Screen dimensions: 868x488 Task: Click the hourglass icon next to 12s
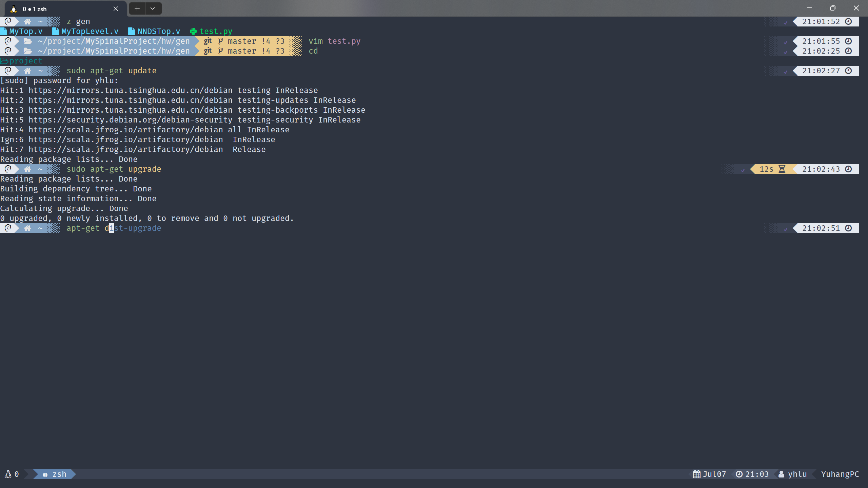pos(782,169)
